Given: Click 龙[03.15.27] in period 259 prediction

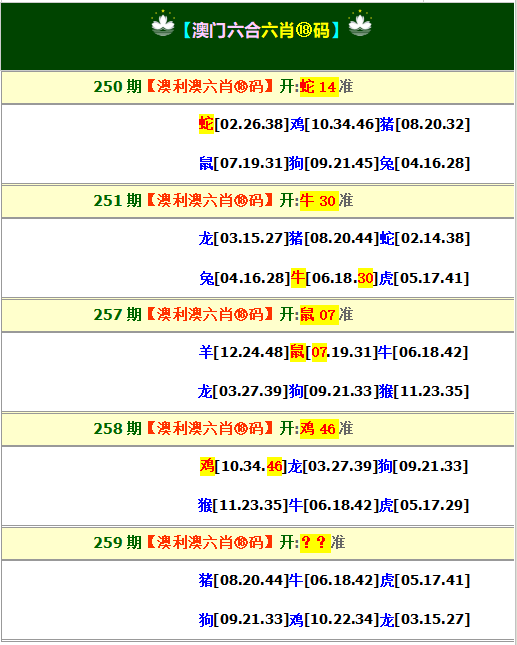Looking at the screenshot, I should click(424, 619).
